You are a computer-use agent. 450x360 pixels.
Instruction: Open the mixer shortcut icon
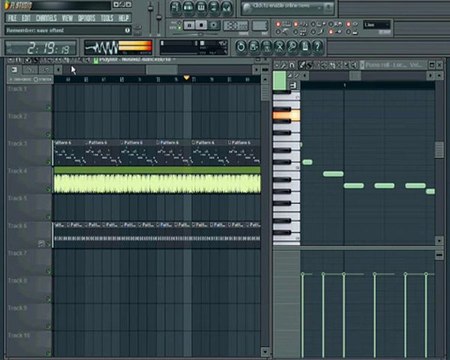226,7
